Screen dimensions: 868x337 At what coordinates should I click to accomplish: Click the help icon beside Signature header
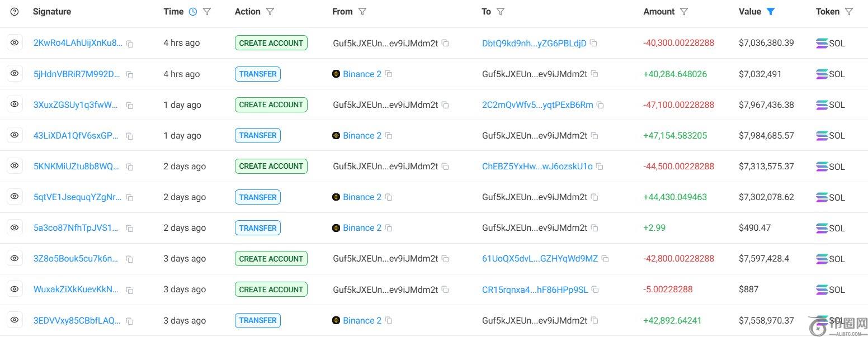[15, 12]
